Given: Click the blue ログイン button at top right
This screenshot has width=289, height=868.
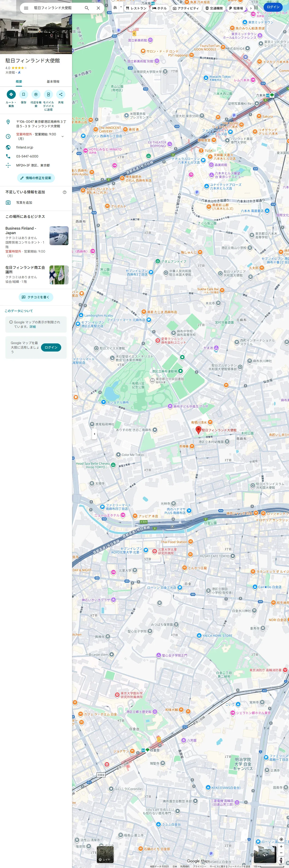Looking at the screenshot, I should 273,7.
